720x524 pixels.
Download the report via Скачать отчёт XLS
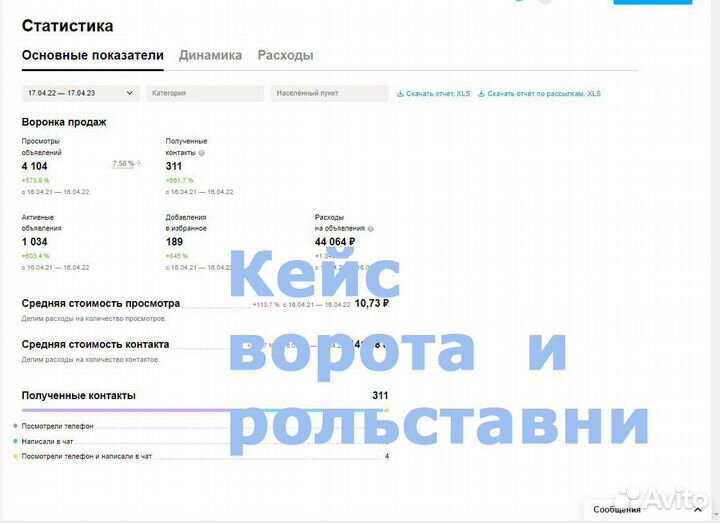point(438,94)
